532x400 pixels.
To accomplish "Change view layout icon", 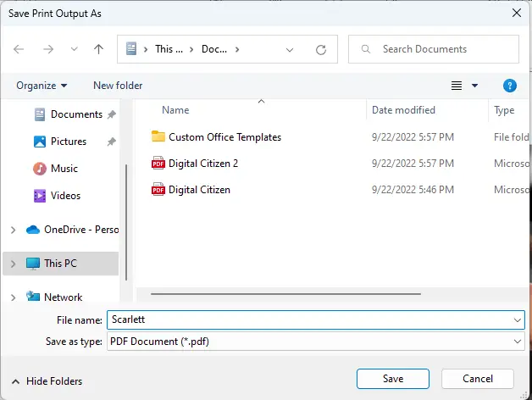I will pos(457,86).
